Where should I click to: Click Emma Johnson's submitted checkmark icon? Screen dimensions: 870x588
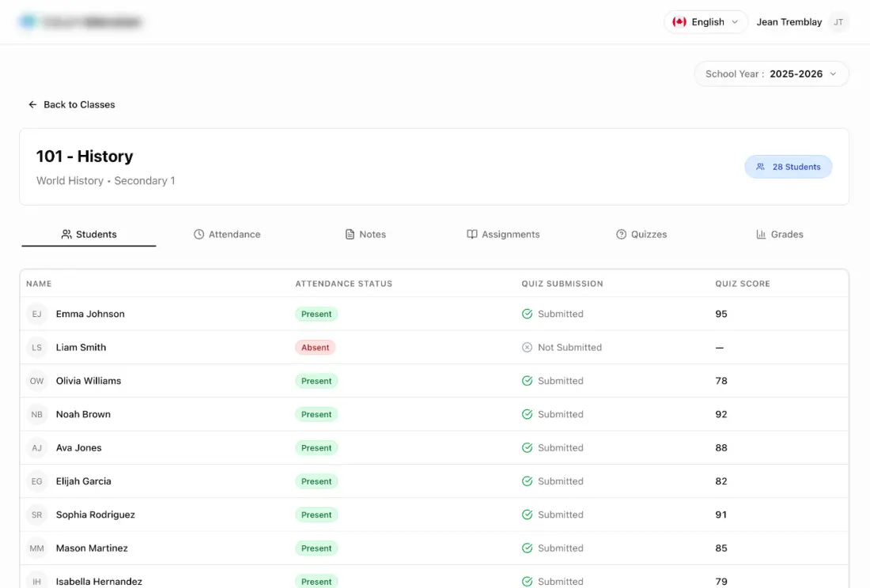(527, 315)
